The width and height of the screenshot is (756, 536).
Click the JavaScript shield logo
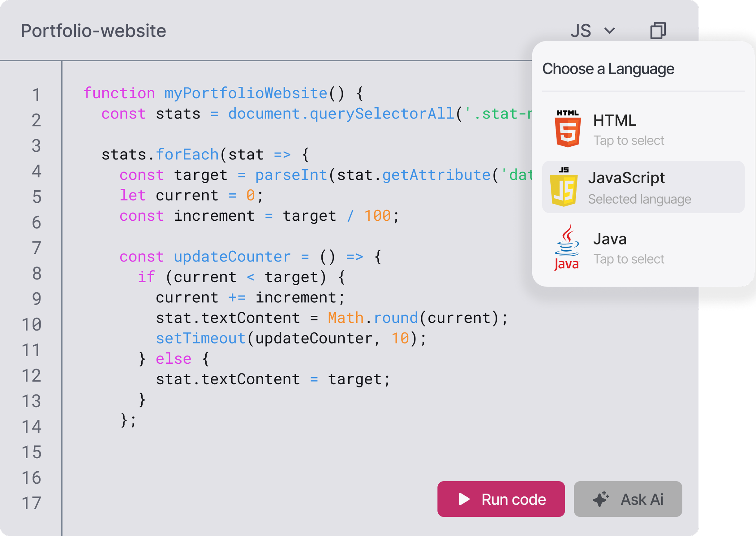click(x=564, y=187)
